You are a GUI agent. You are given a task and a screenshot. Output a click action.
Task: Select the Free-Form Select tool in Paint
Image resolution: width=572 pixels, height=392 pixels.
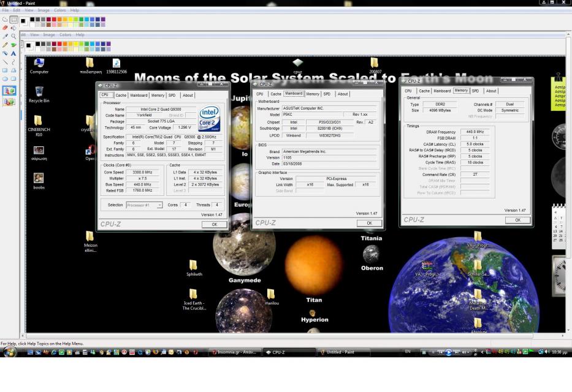[x=5, y=20]
